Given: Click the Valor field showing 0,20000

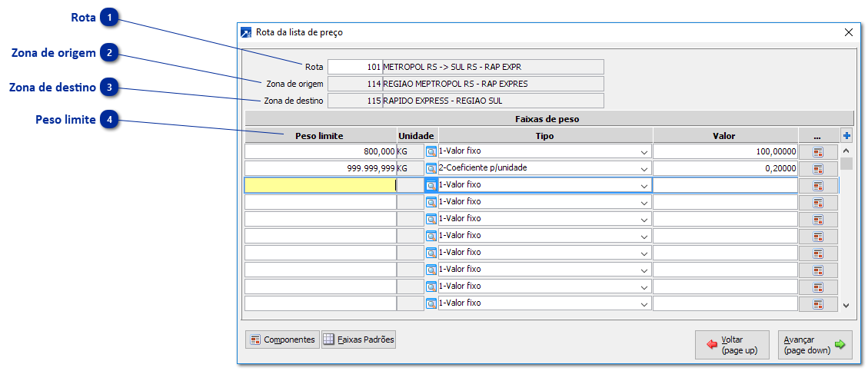Looking at the screenshot, I should (725, 169).
